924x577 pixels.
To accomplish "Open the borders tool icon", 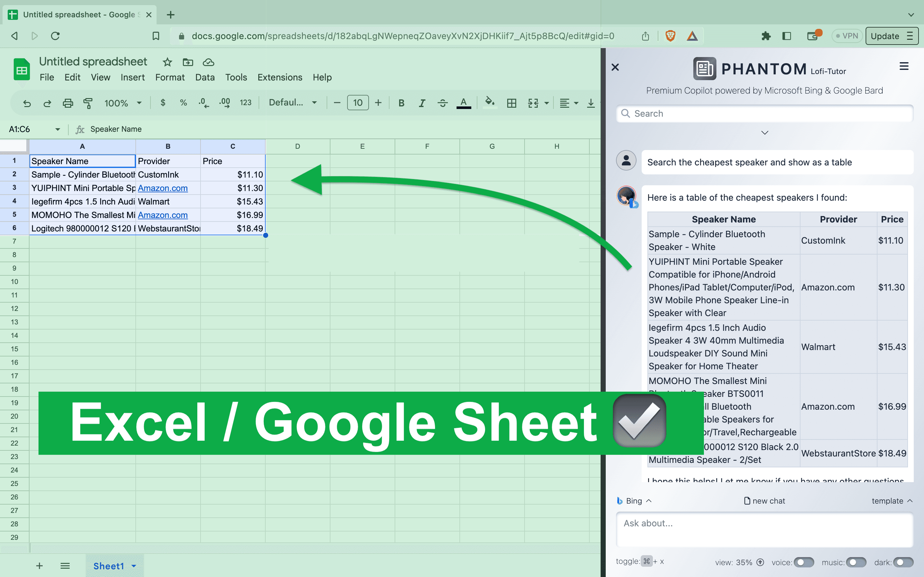I will 511,103.
